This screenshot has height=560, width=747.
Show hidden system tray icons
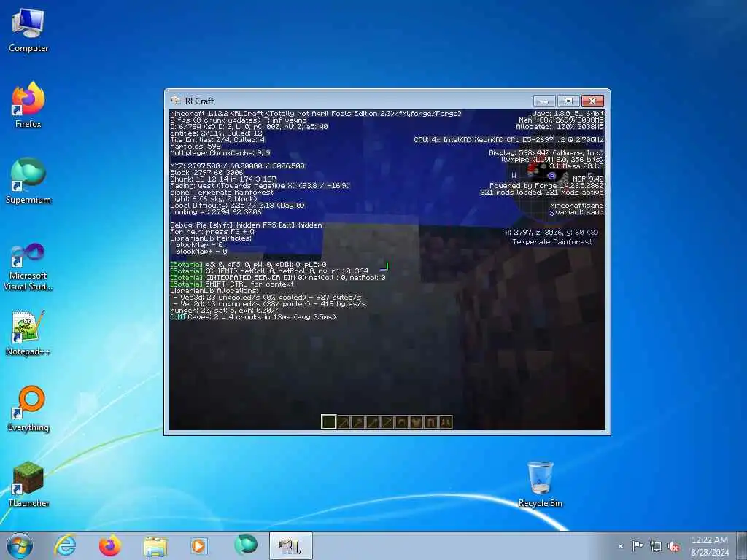pos(620,546)
